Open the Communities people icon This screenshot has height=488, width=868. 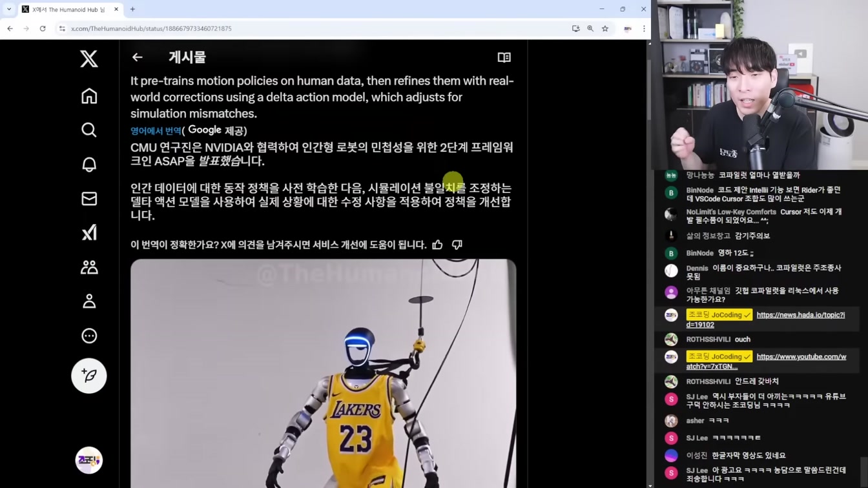click(89, 267)
